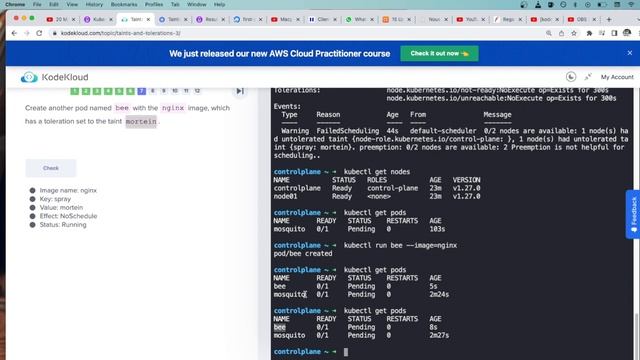The width and height of the screenshot is (640, 360).
Task: Click the KodeKloud cloud logo
Action: tap(29, 77)
